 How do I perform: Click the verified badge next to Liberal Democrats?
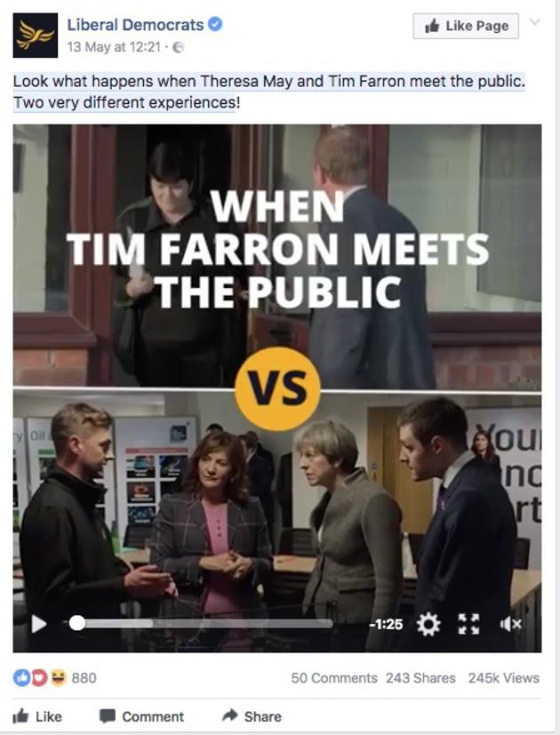click(x=215, y=24)
